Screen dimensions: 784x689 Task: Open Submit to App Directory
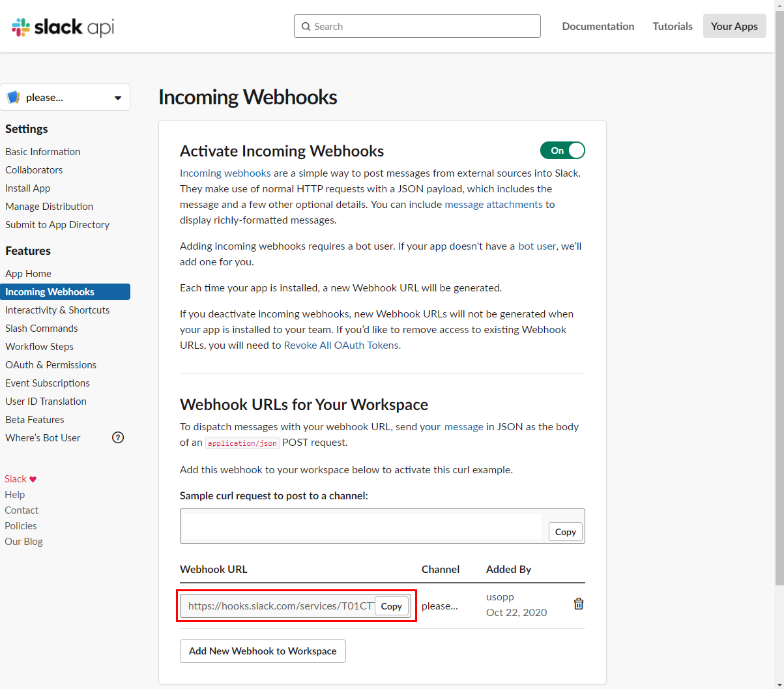(x=57, y=224)
